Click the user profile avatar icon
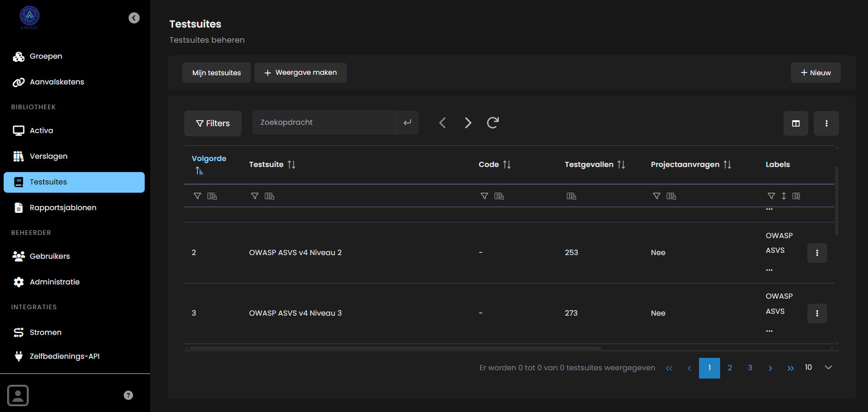Viewport: 868px width, 412px height. tap(18, 395)
